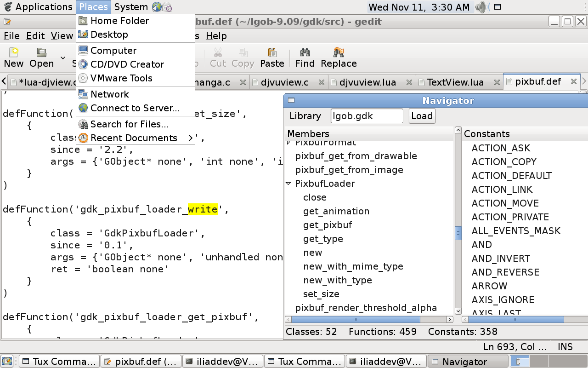Collapse the PixbufLoader tree node
The width and height of the screenshot is (588, 368).
(288, 184)
